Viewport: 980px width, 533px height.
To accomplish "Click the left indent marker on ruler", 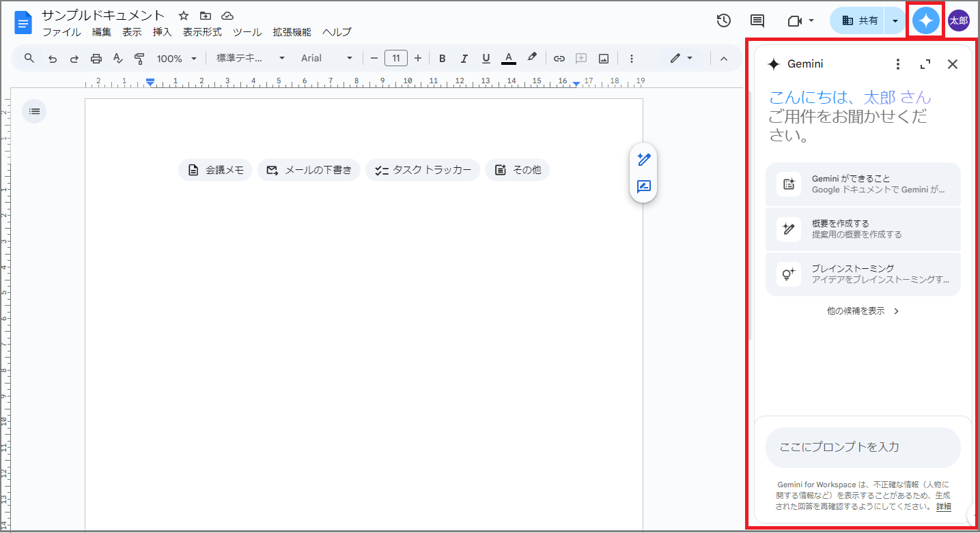I will [150, 83].
